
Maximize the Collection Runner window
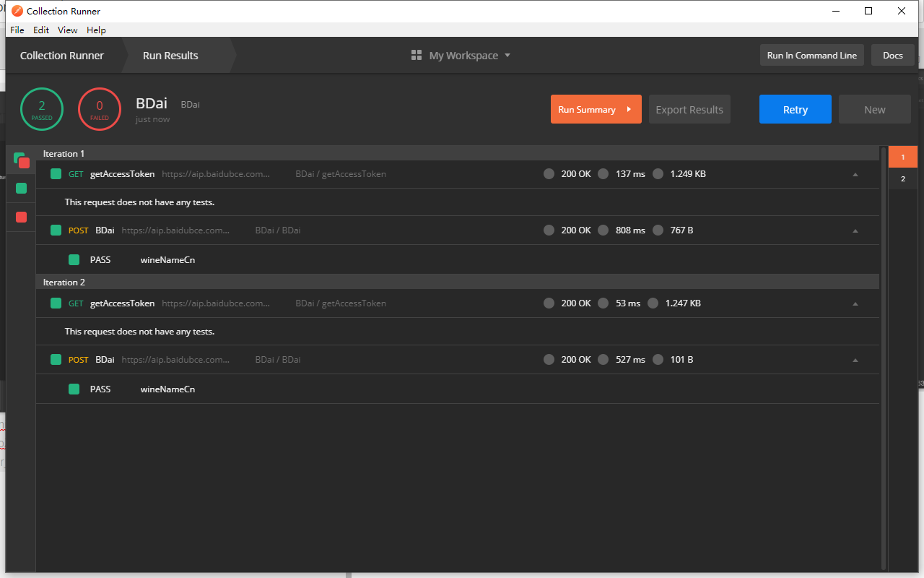[x=868, y=11]
